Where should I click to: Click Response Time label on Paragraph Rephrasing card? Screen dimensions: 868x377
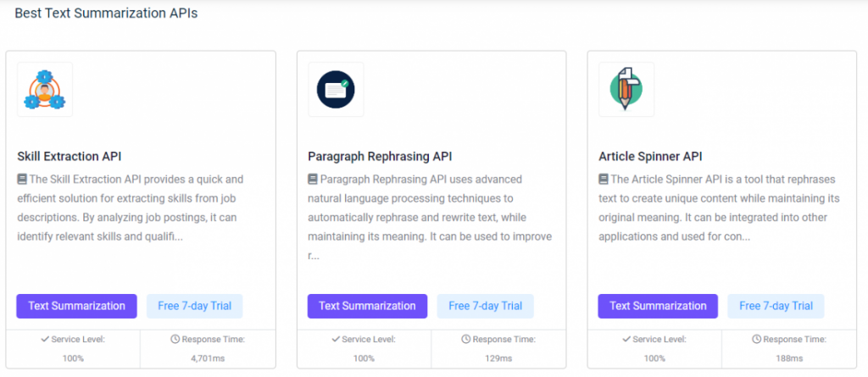tap(504, 340)
